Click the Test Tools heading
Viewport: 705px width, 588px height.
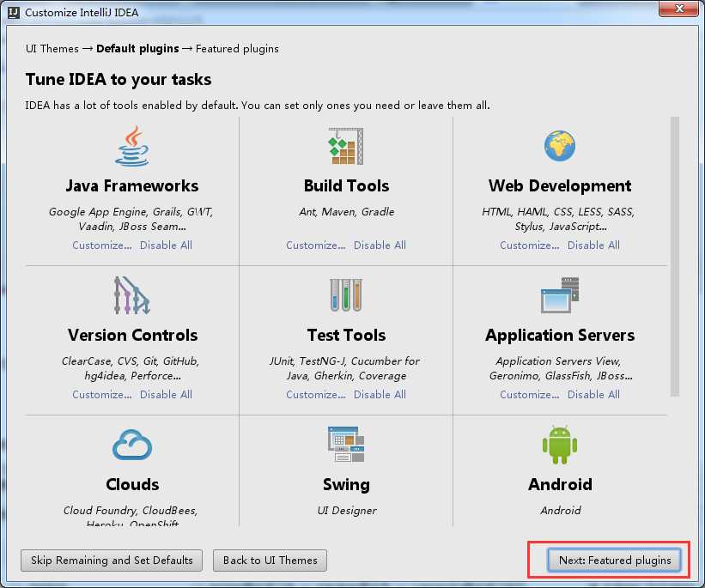(346, 335)
